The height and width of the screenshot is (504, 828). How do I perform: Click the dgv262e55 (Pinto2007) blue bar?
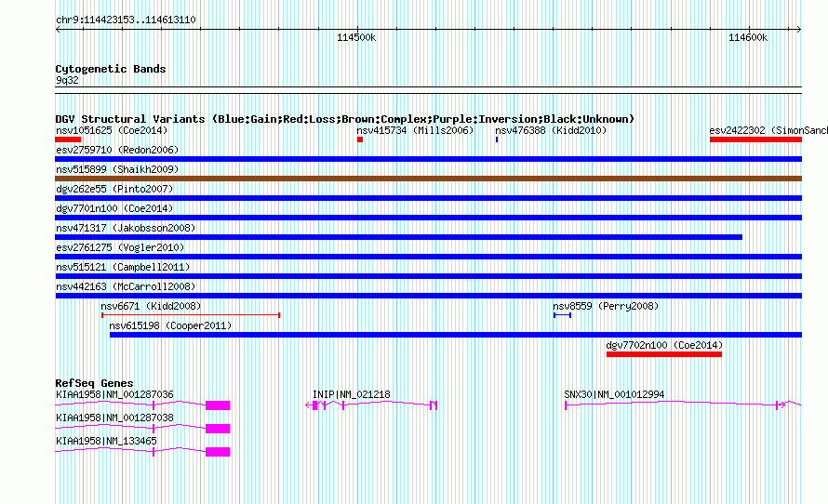click(428, 198)
